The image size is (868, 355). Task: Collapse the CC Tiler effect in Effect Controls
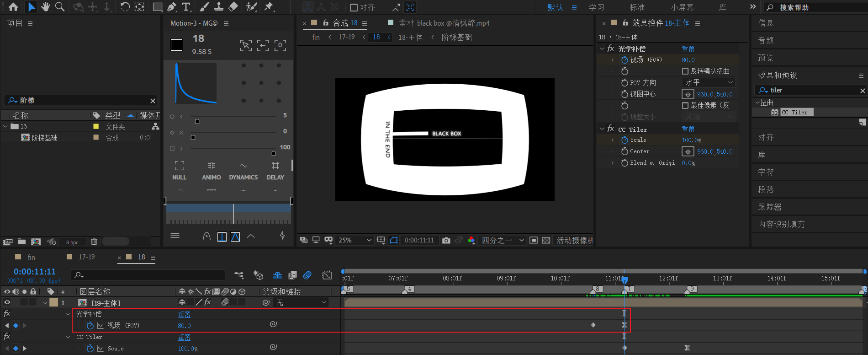point(602,129)
